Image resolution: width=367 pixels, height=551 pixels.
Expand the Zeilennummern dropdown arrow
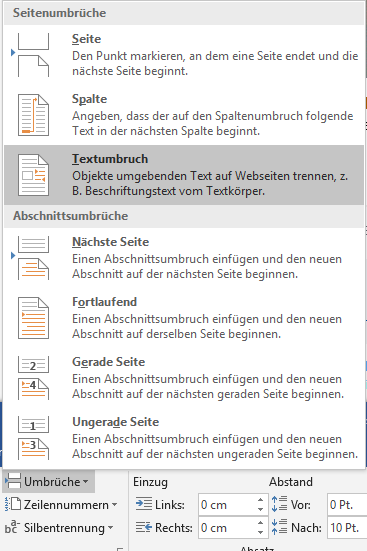click(114, 505)
